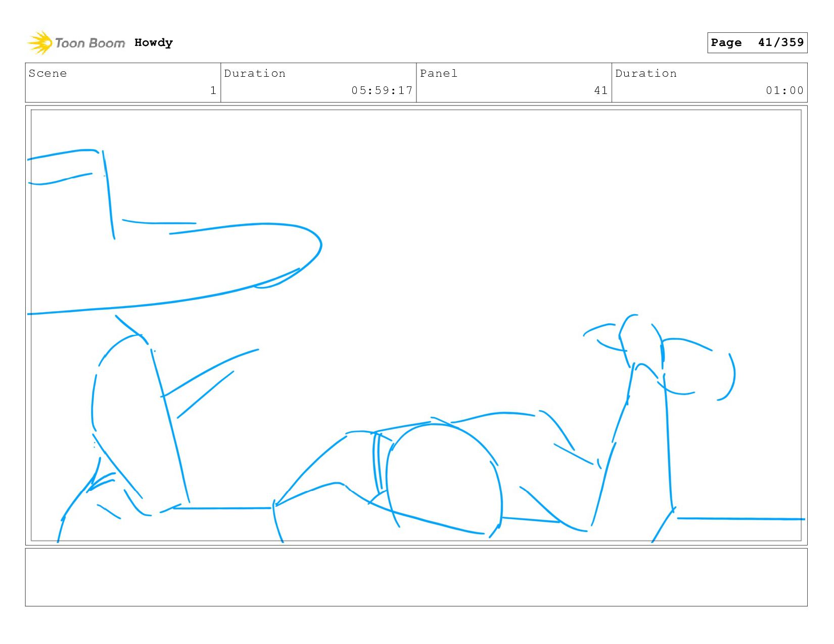Click the panel duration "01:00"

[784, 90]
